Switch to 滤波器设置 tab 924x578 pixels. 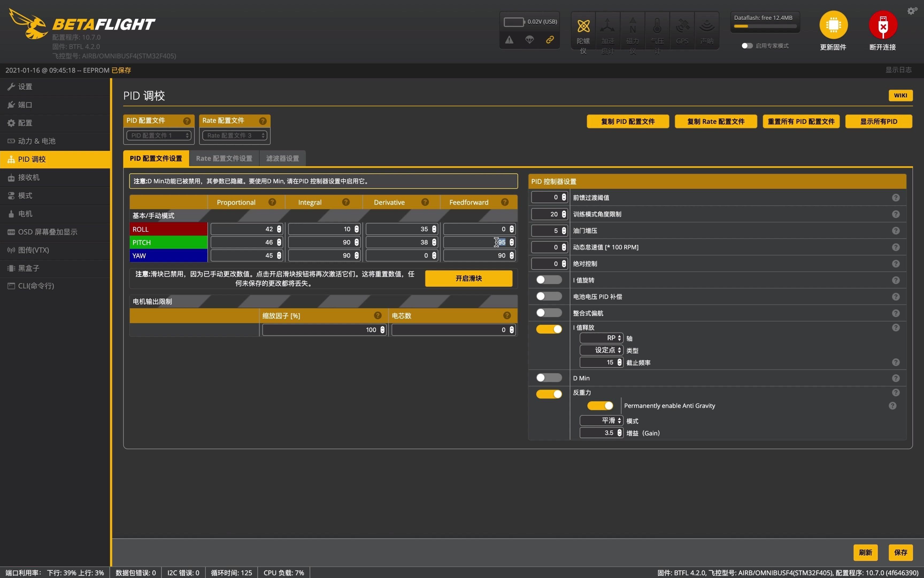point(283,158)
